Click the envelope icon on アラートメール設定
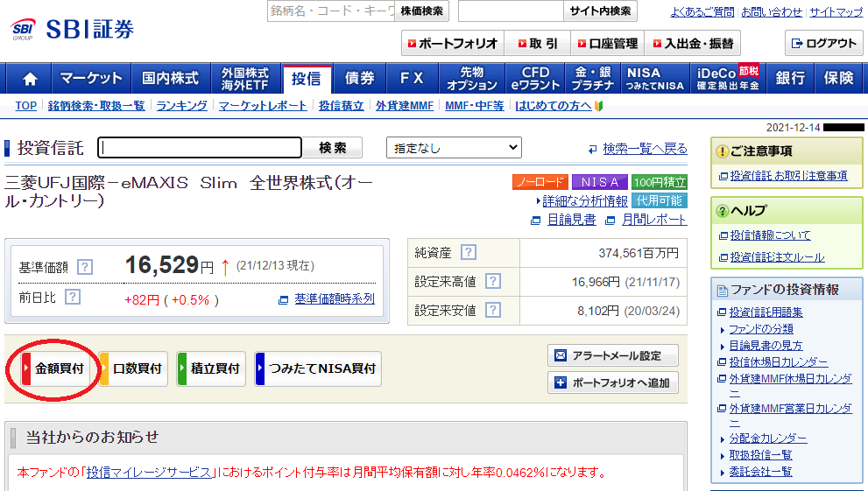The image size is (868, 491). [x=561, y=355]
